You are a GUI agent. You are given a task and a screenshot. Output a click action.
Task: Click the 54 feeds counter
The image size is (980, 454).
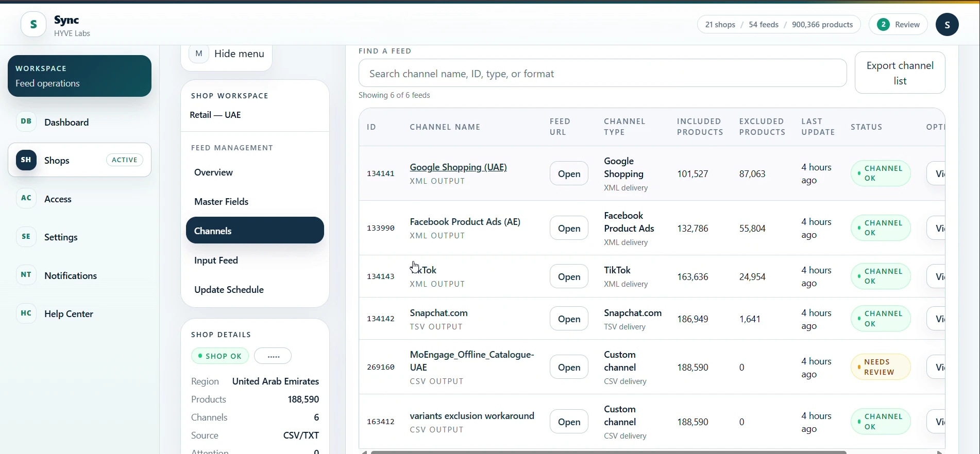pos(763,25)
